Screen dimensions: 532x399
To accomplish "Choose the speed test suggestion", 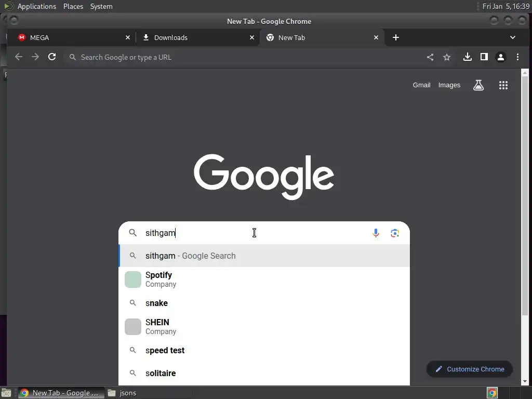I will 264,351.
